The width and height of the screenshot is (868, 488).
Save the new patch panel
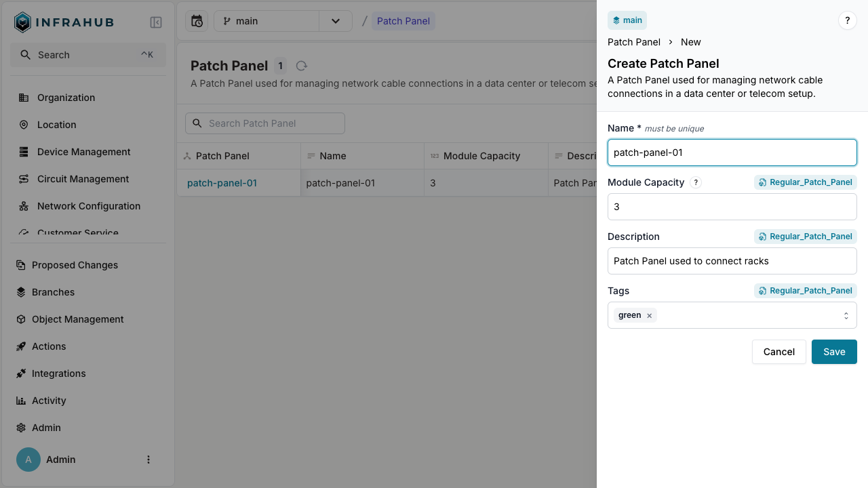833,352
